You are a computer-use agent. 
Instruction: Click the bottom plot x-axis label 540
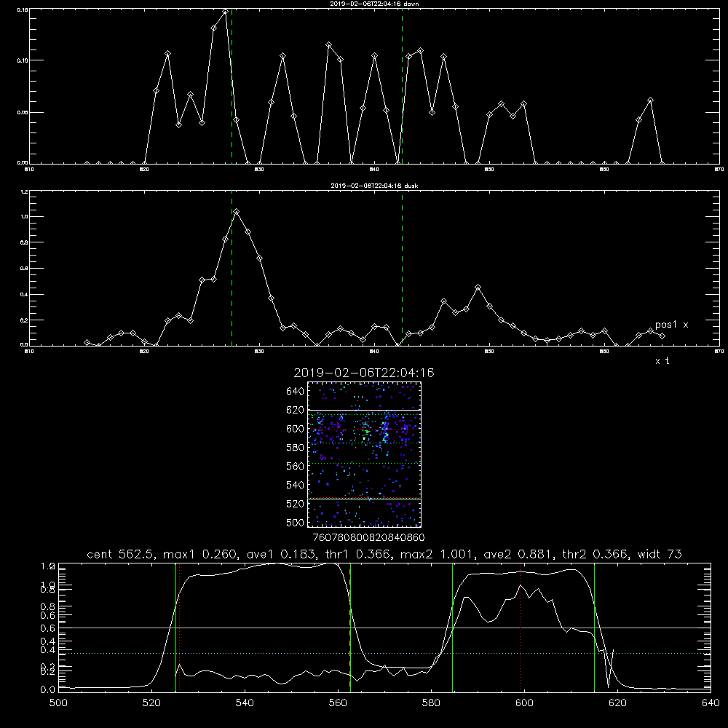(245, 703)
